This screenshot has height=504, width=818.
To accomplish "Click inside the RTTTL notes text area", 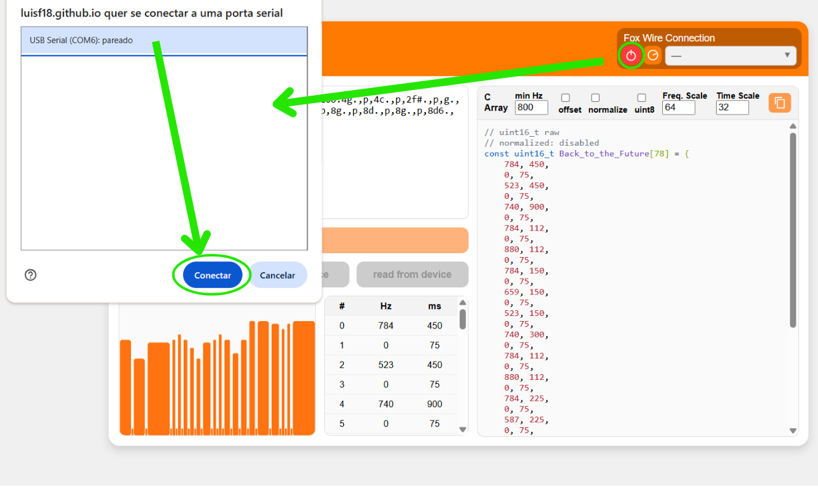I will pos(394,153).
